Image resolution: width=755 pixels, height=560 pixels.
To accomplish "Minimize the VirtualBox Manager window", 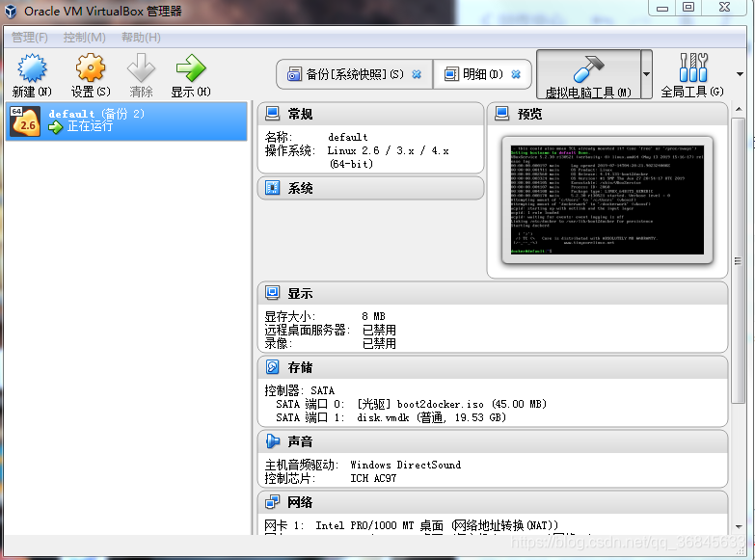I will 662,8.
